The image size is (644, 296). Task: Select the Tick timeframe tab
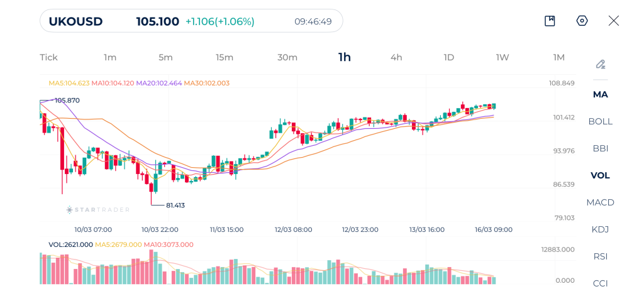click(48, 57)
